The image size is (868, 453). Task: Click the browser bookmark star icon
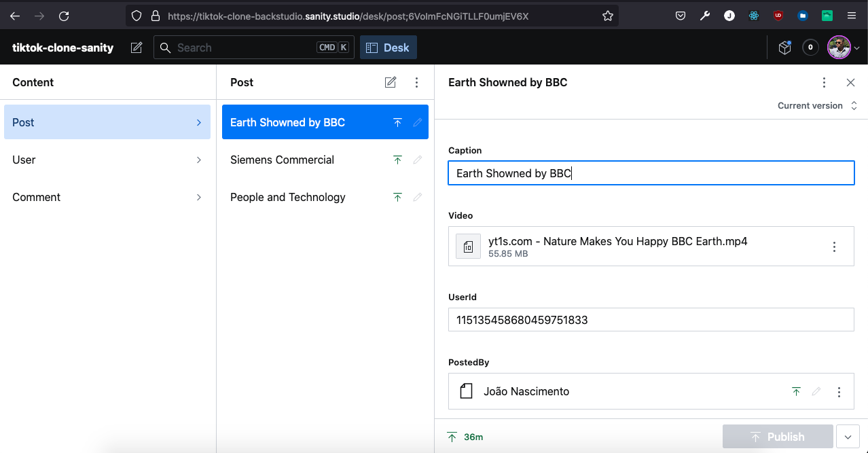pyautogui.click(x=608, y=16)
